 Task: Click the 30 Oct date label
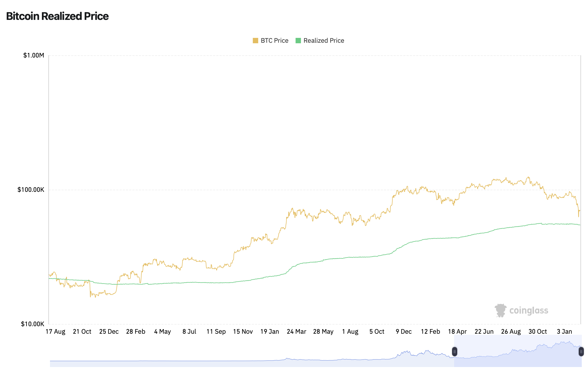click(537, 332)
